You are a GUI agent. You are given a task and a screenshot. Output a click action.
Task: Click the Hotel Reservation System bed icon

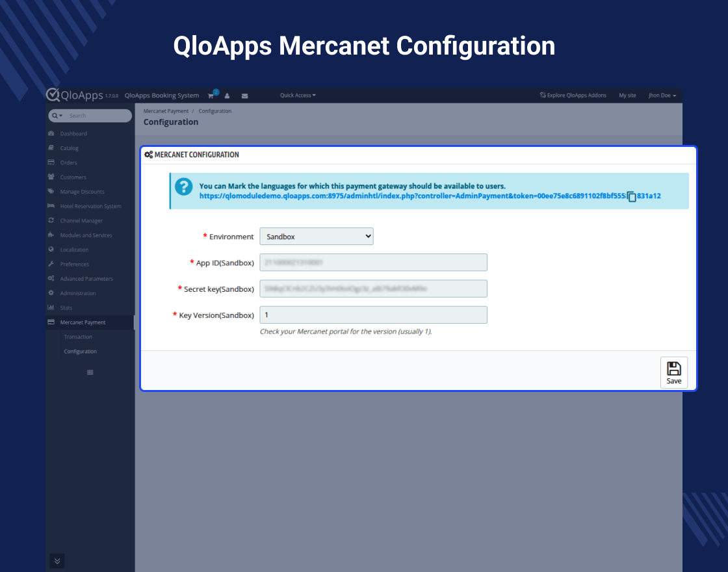(x=51, y=205)
